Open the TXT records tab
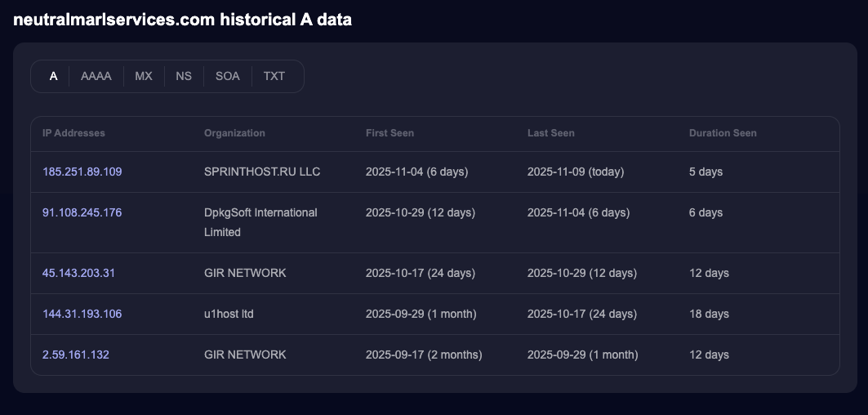This screenshot has width=868, height=415. [274, 76]
